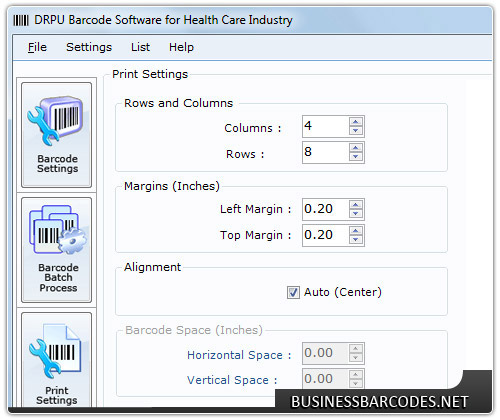Decrease Left Margin using down arrow
This screenshot has width=500, height=420.
(x=356, y=214)
